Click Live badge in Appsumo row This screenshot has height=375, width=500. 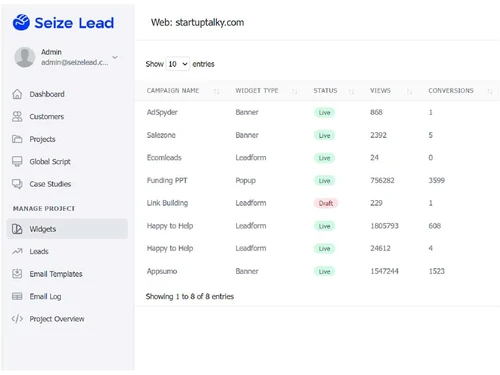[x=324, y=272]
